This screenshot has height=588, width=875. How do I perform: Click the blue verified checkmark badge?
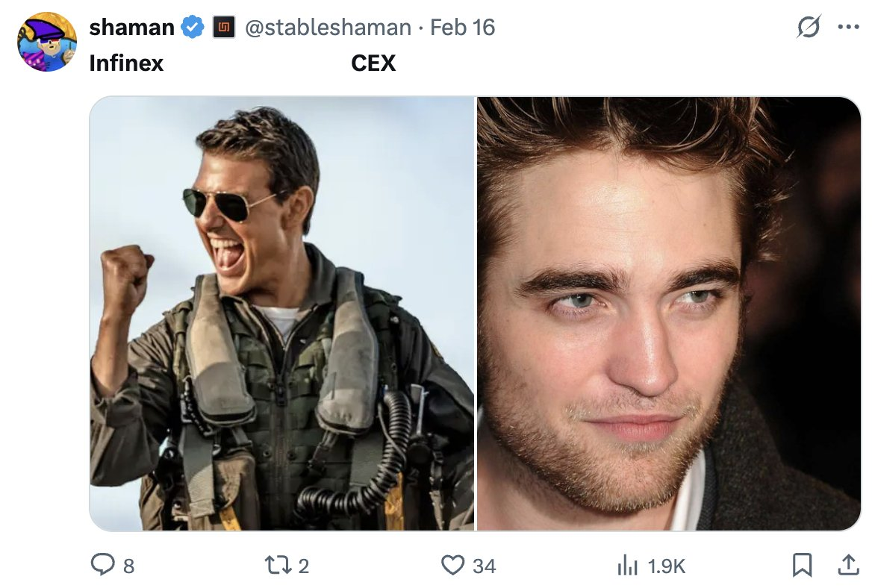pyautogui.click(x=193, y=28)
